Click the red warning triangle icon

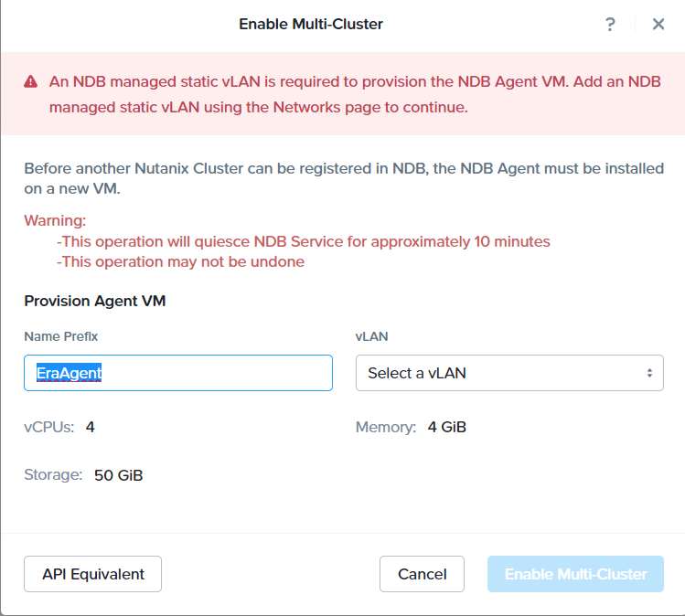[x=30, y=81]
